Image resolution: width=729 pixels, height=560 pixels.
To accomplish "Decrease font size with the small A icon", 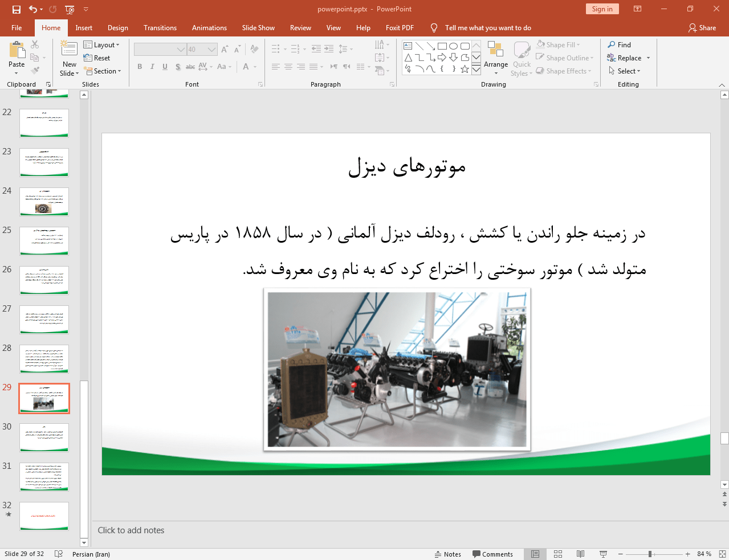I will (237, 50).
